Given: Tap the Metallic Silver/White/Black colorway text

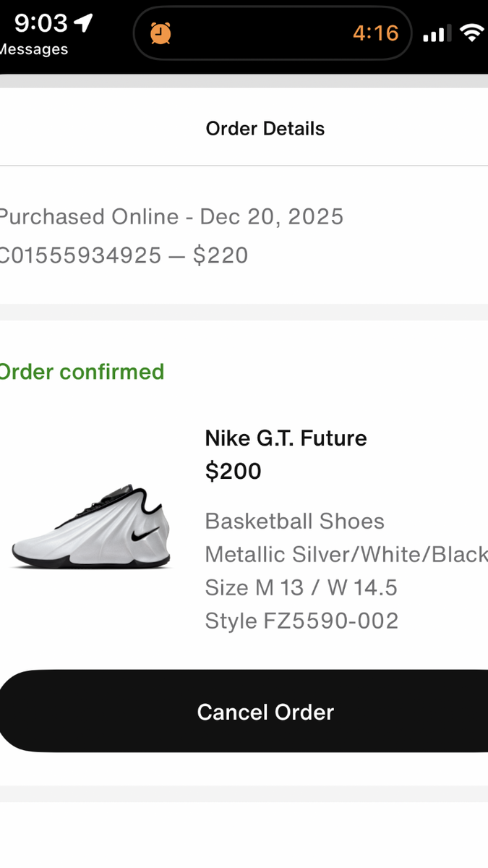Looking at the screenshot, I should click(346, 554).
